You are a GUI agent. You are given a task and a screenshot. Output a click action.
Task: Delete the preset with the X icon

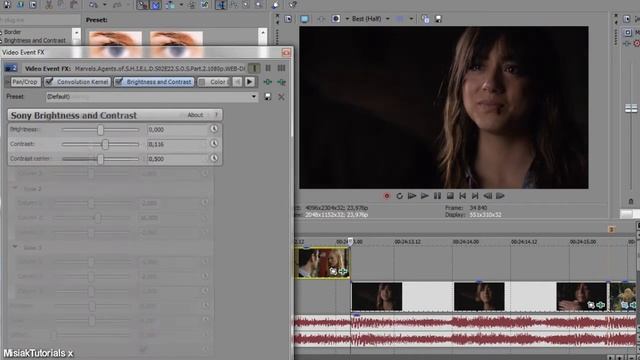pyautogui.click(x=281, y=97)
